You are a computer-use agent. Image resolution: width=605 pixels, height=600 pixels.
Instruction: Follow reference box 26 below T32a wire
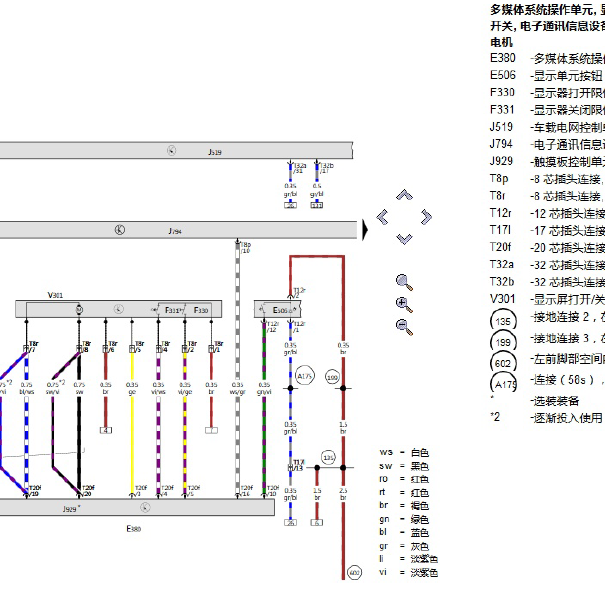pos(291,205)
